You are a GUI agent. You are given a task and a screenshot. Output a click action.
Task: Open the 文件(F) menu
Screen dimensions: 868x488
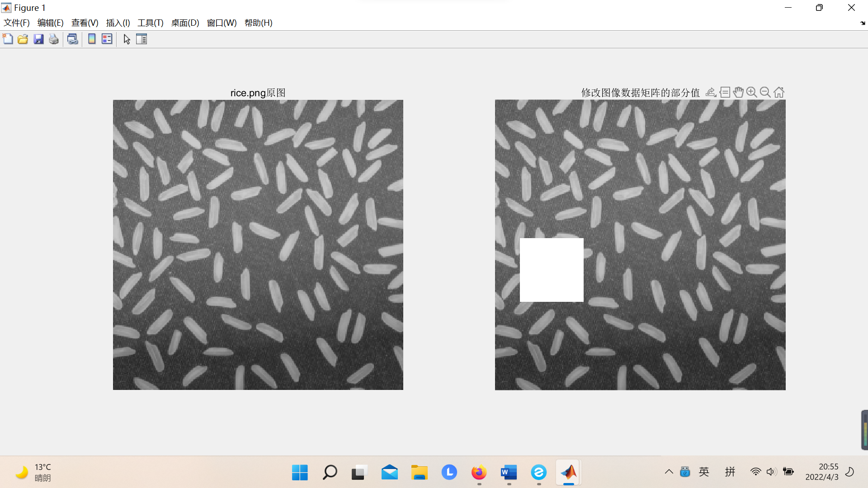point(17,23)
